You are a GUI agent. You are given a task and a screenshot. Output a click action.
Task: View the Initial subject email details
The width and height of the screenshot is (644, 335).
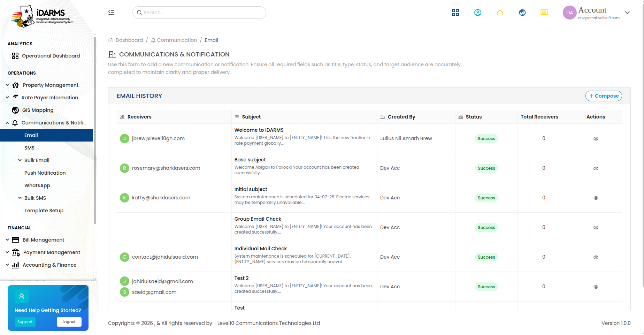[596, 198]
